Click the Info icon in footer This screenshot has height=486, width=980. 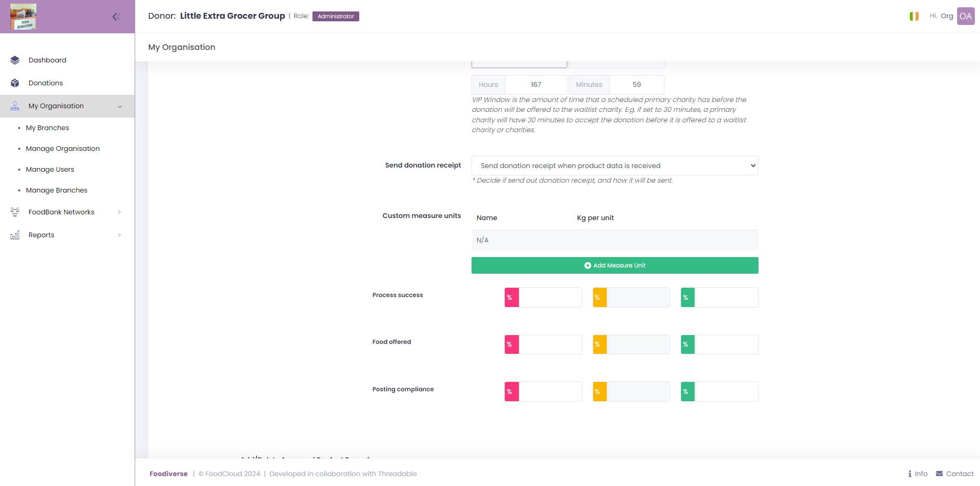pos(910,474)
